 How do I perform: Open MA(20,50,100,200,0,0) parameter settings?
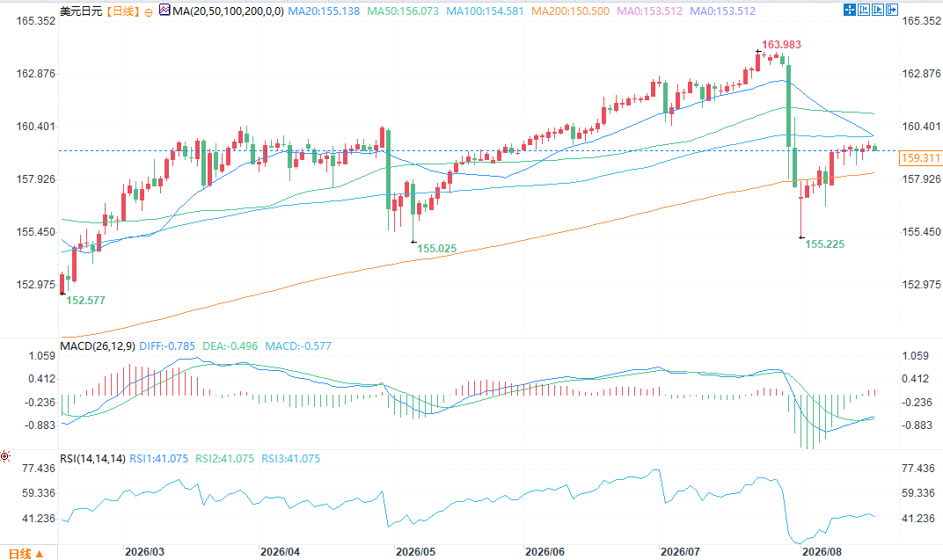coord(228,11)
